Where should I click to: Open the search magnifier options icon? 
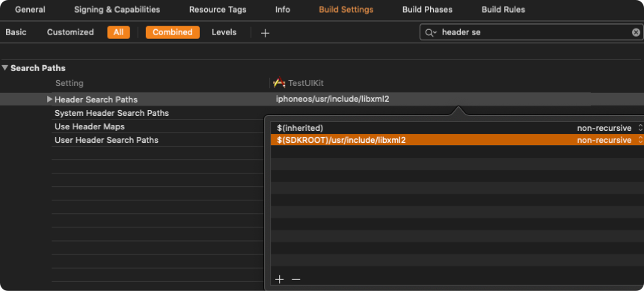tap(431, 32)
